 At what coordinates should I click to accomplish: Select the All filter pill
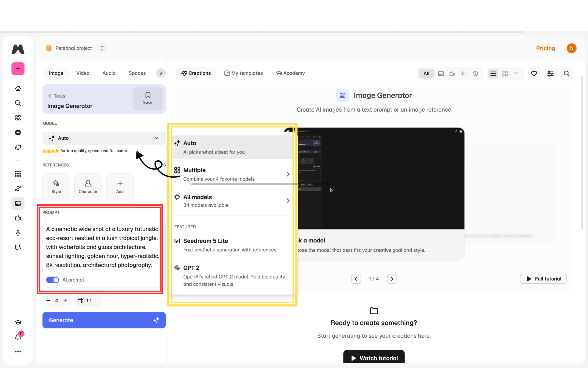(x=427, y=74)
